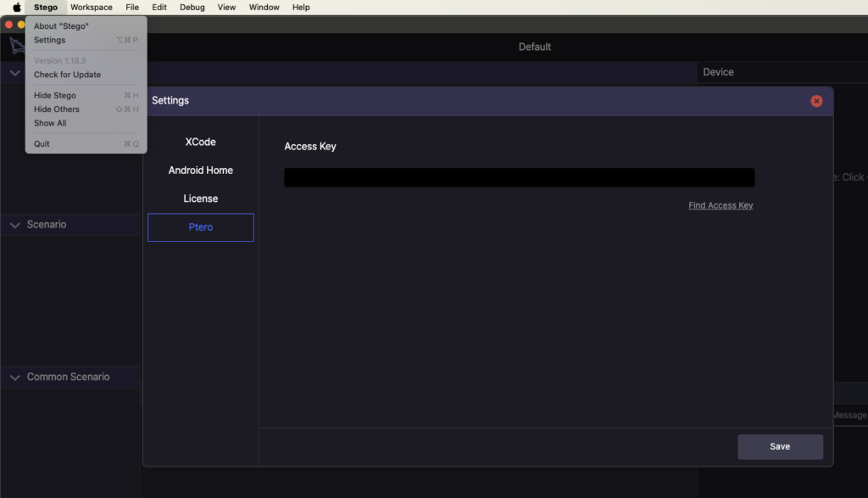Click the Device panel header

718,72
